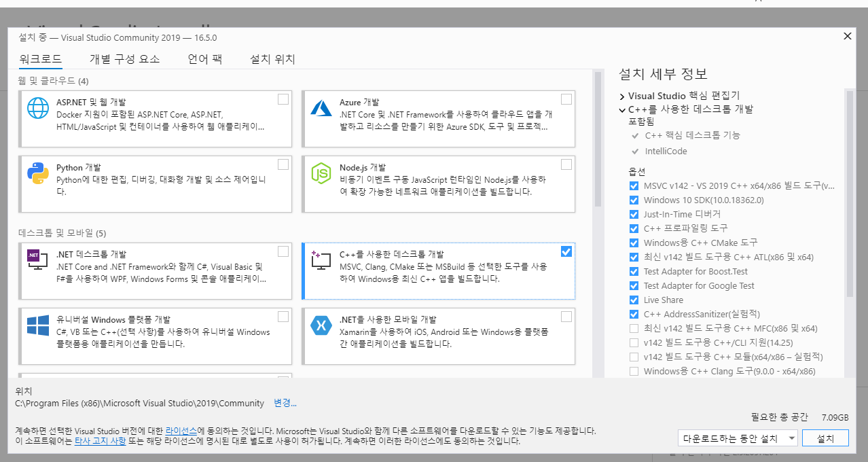Enable v142 C++ 모듈 experimental option
Image resolution: width=868 pixels, height=462 pixels.
point(634,357)
